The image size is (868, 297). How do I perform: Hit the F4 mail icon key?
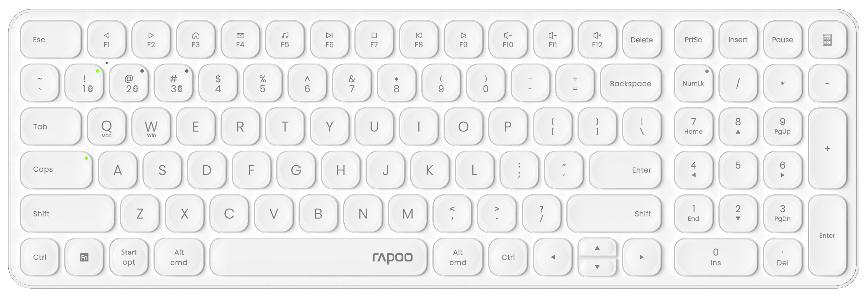(x=240, y=40)
